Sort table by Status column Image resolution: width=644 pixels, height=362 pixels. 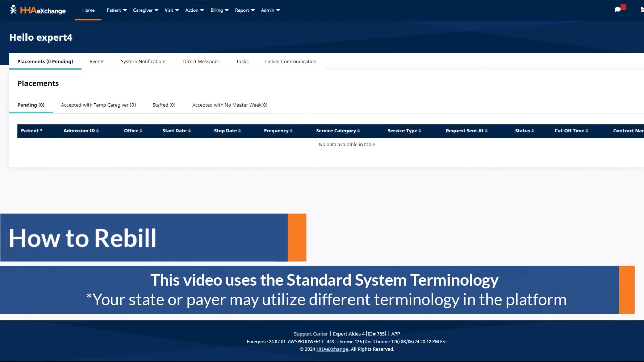[x=524, y=131]
